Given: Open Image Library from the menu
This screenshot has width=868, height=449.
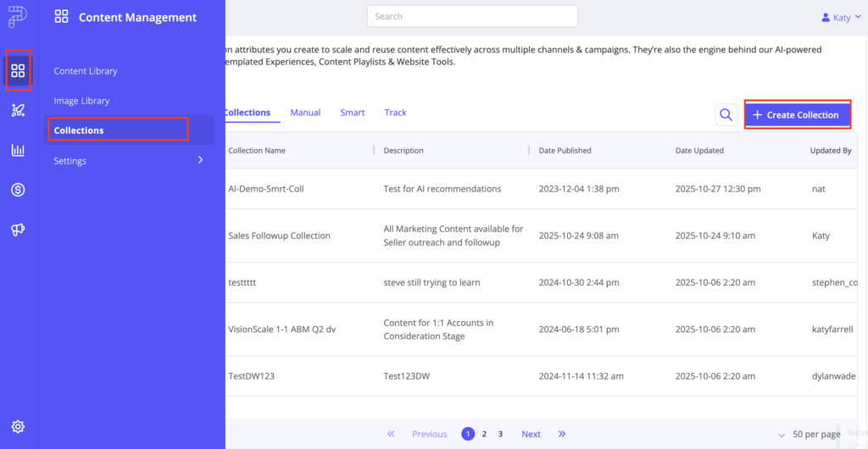Looking at the screenshot, I should [81, 101].
